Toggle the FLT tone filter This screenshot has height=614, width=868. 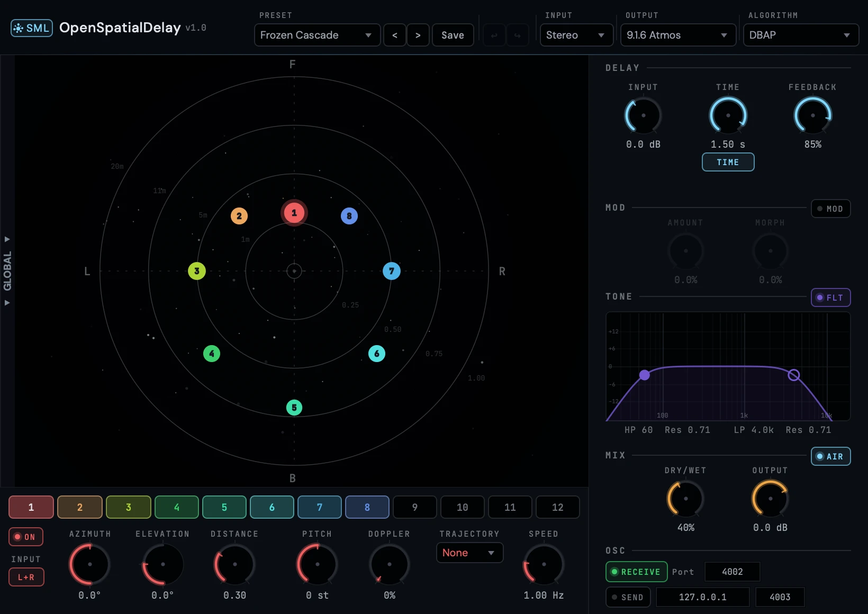tap(831, 297)
